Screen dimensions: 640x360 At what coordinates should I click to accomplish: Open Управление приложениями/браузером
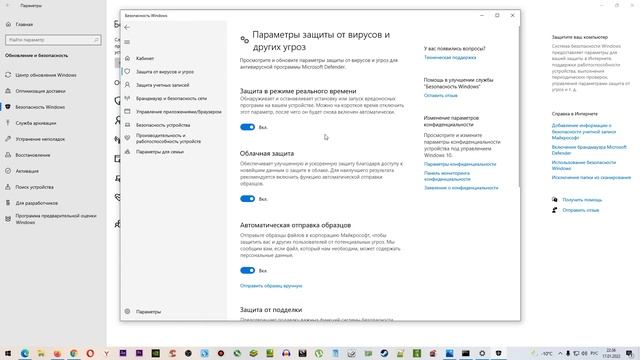179,112
